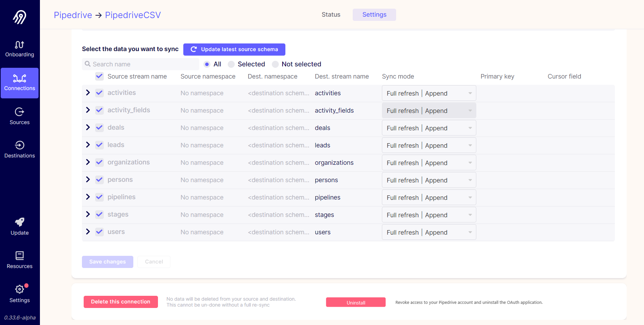Click Delete this connection button

click(121, 302)
